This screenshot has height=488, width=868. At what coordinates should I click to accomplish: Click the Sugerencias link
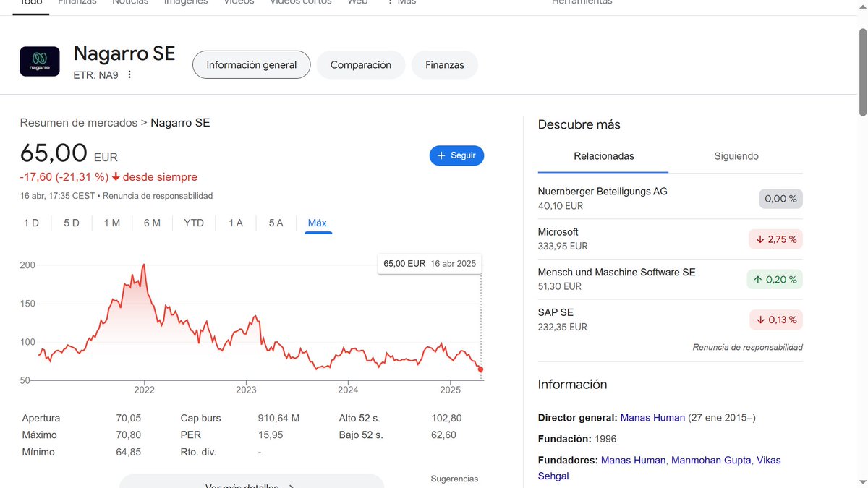point(454,479)
